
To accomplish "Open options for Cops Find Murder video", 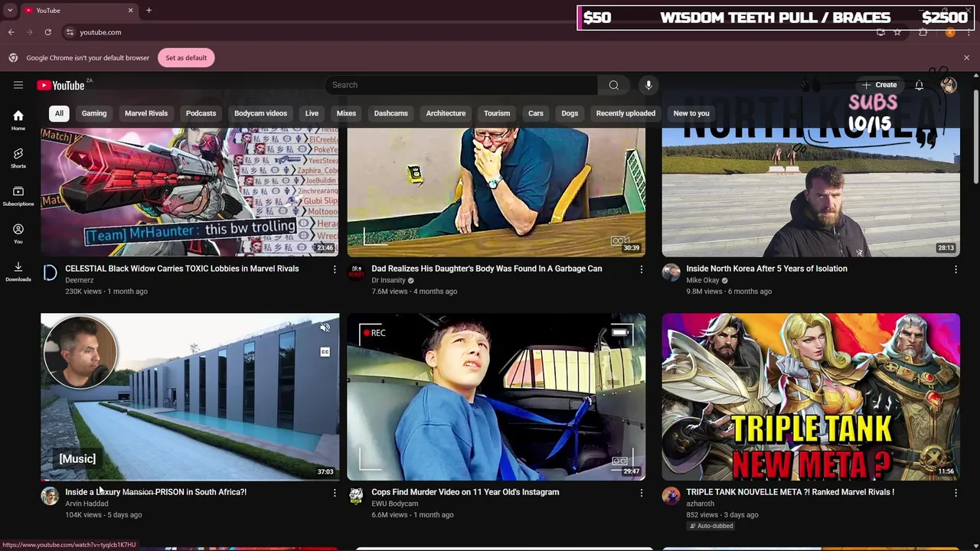I will click(642, 493).
